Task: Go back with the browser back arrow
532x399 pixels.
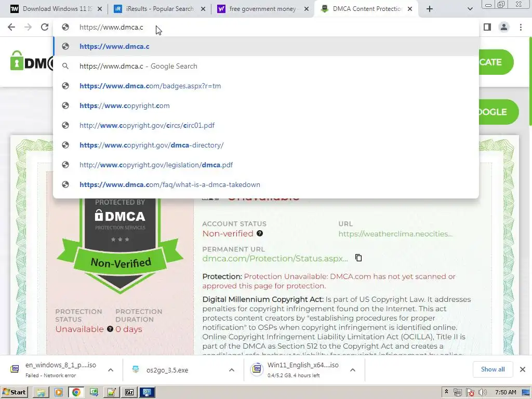Action: [x=11, y=27]
